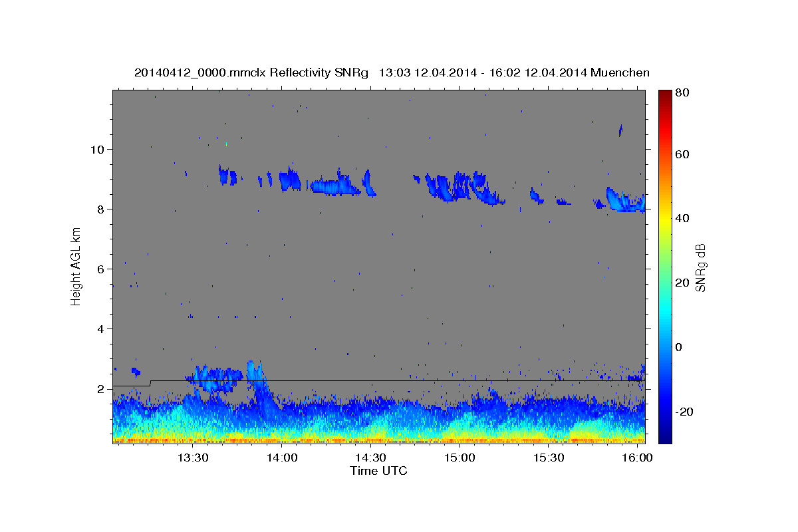Select the 14:30 time tick label
798x532 pixels.
[x=370, y=458]
